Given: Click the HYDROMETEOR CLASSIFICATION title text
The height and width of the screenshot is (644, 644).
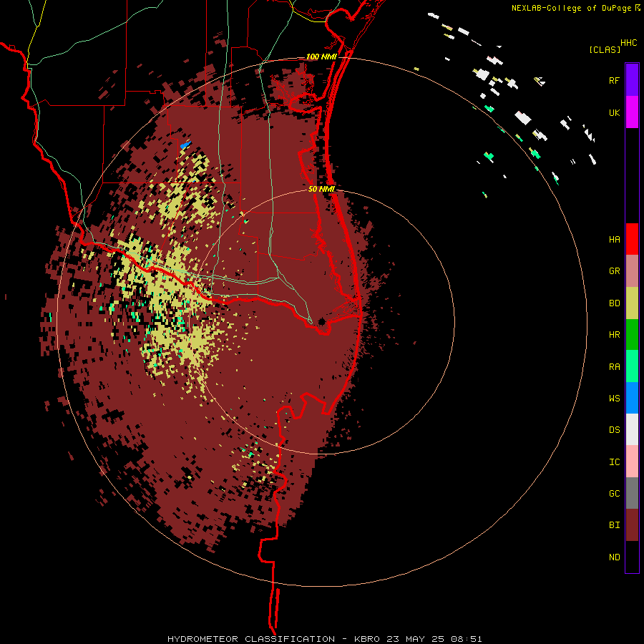Looking at the screenshot, I should pyautogui.click(x=251, y=639).
